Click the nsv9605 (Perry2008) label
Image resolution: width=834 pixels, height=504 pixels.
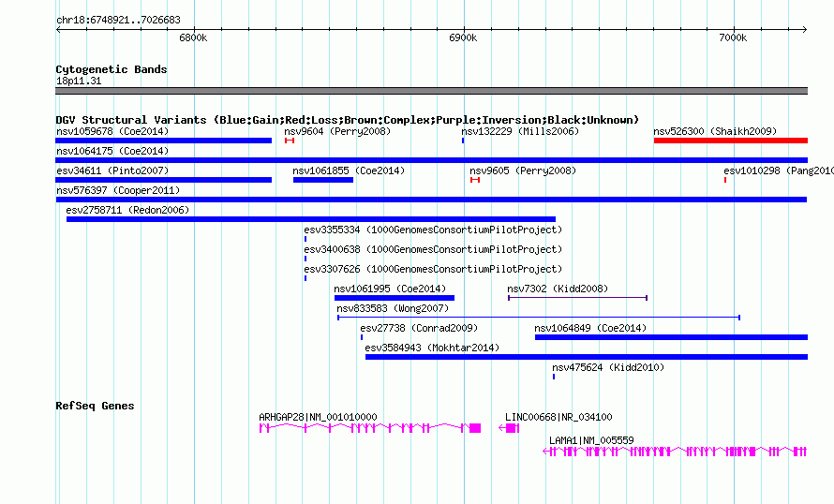(523, 170)
